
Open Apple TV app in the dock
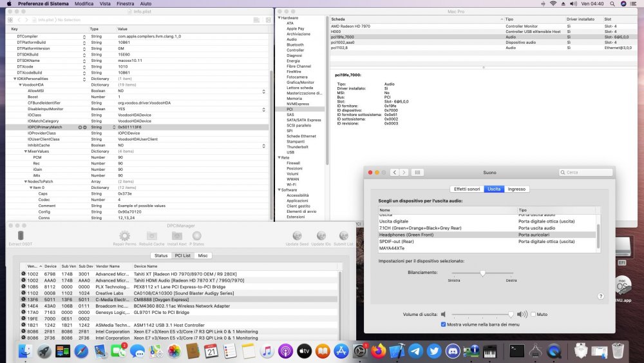pos(304,351)
